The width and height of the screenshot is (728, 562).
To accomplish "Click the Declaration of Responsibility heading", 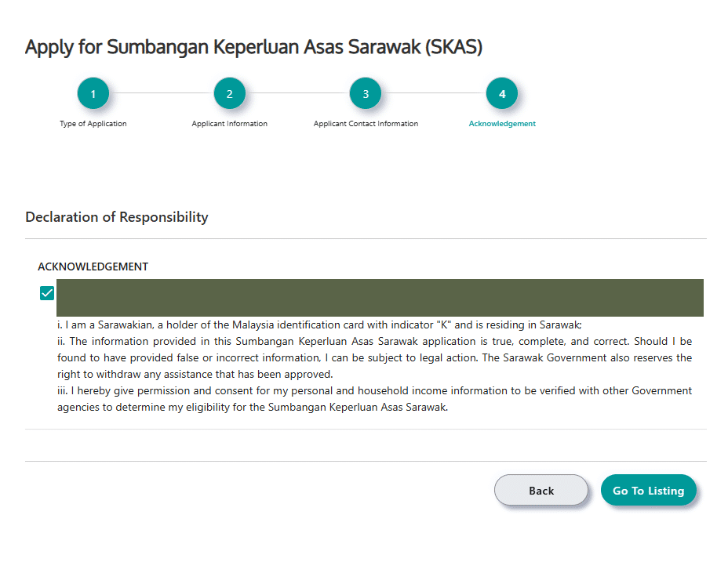I will tap(117, 217).
